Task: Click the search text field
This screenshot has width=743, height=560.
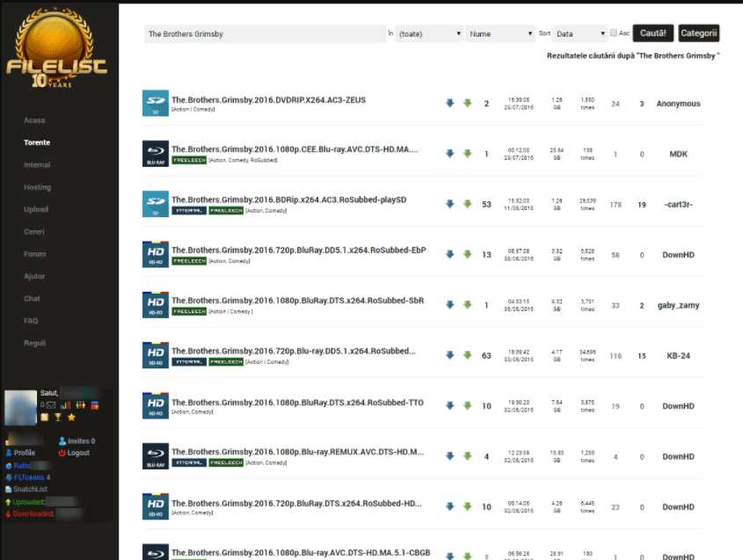Action: pyautogui.click(x=265, y=33)
